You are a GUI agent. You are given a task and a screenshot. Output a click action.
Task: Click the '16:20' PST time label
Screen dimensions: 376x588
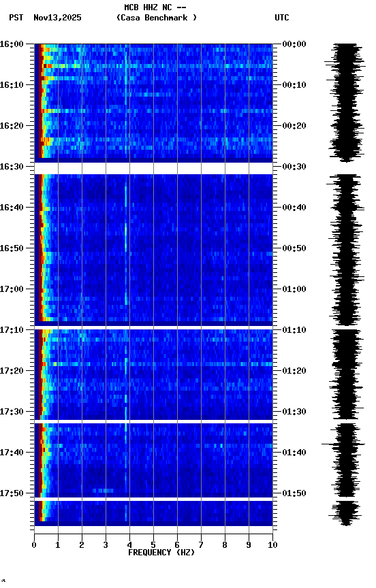click(12, 126)
